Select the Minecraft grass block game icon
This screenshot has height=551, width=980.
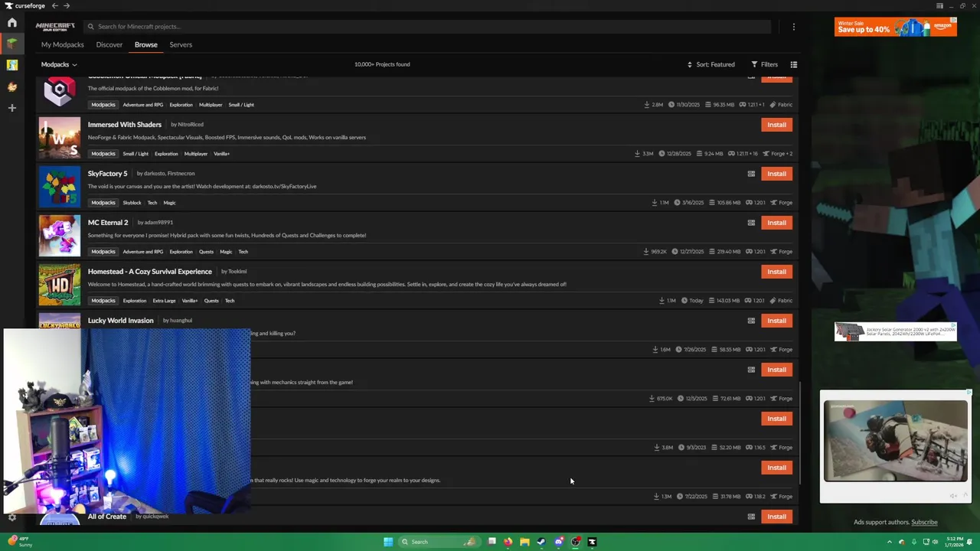point(12,44)
